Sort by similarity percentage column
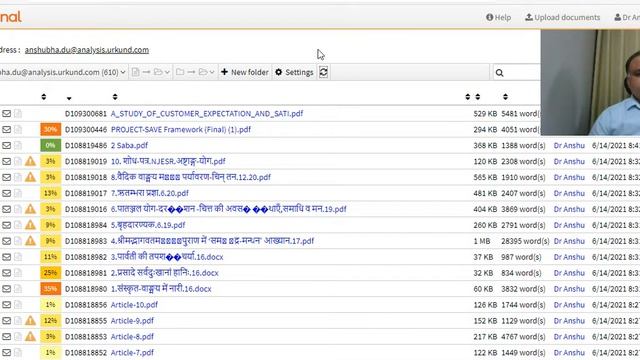 (44, 97)
